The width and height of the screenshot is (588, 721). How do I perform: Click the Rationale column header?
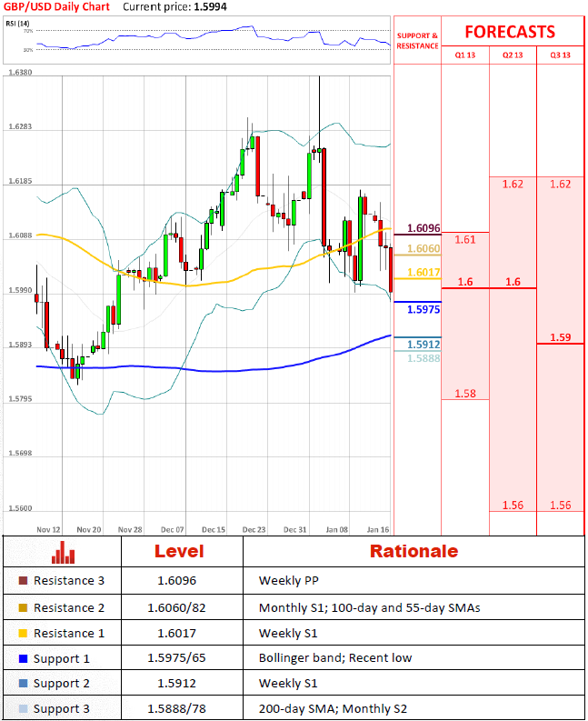(x=414, y=551)
